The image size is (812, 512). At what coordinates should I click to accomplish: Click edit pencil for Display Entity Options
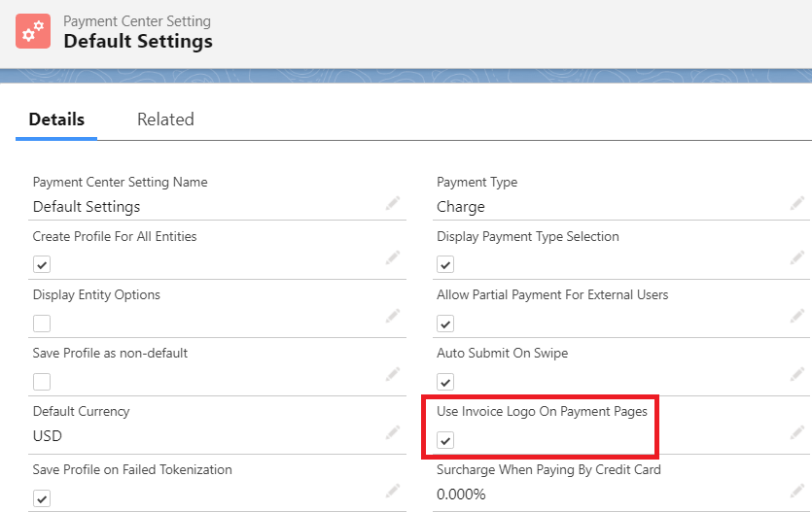tap(393, 316)
